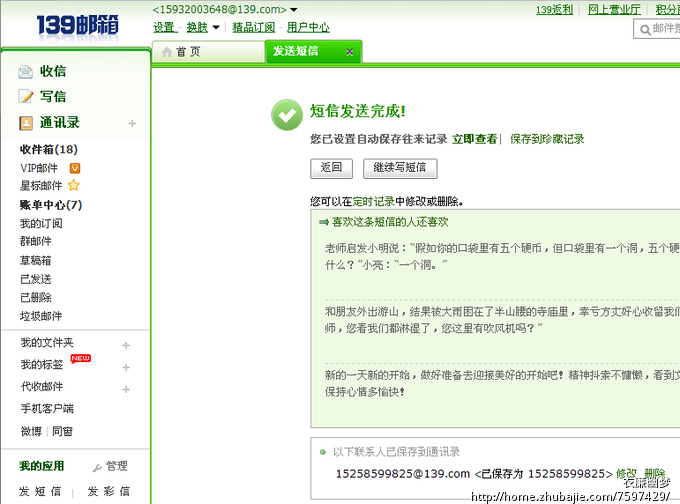
Task: Open 已删除 deleted folder
Action: click(x=36, y=298)
